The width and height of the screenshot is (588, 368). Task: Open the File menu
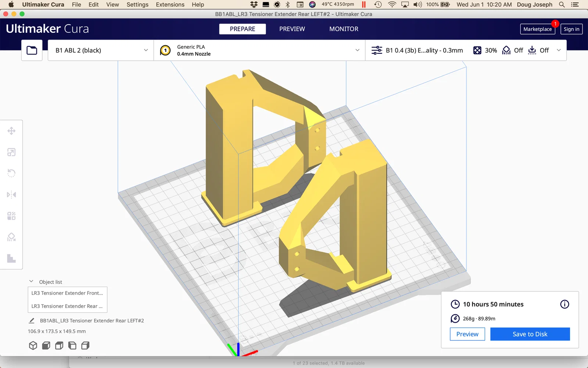[x=76, y=4]
